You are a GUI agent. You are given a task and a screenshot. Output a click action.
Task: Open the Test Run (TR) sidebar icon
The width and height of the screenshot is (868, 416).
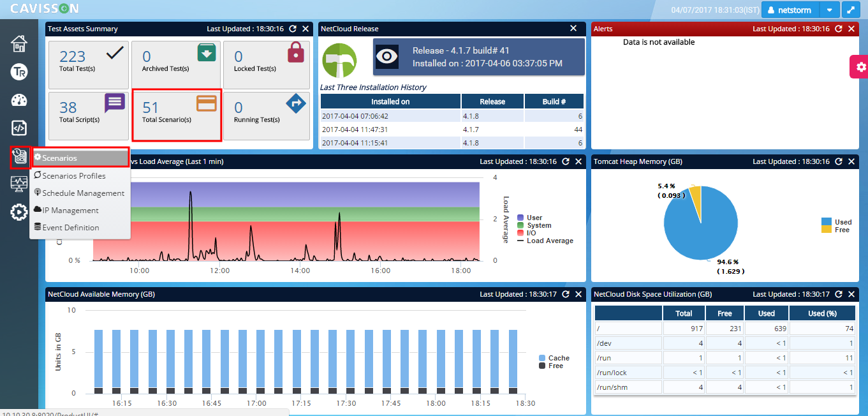[x=19, y=72]
